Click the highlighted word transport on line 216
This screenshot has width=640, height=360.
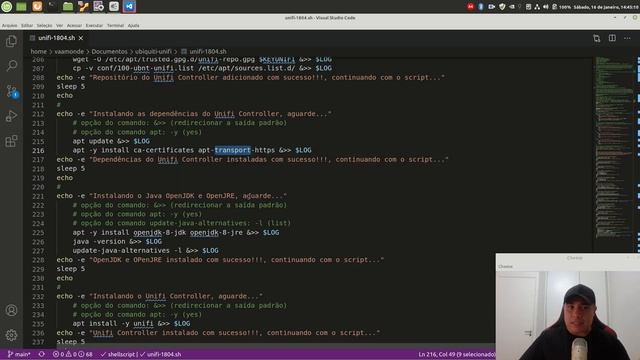pyautogui.click(x=232, y=150)
